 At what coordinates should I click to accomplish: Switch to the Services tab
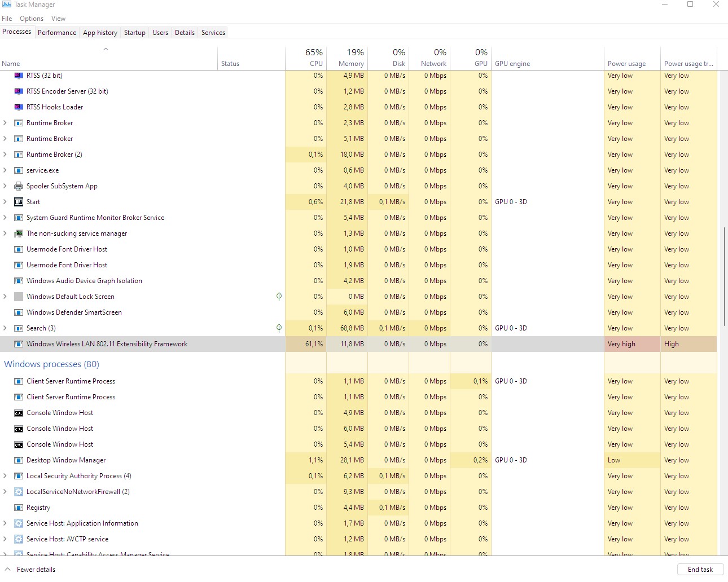click(213, 33)
